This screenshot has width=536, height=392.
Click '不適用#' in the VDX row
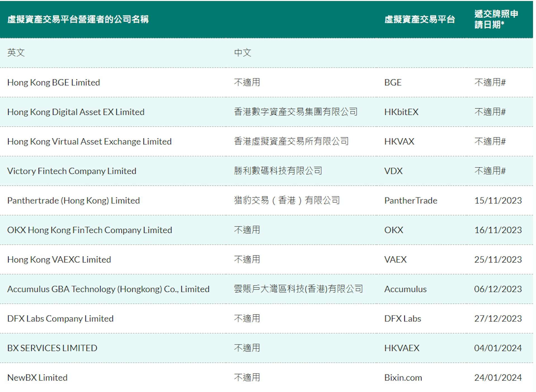[490, 171]
